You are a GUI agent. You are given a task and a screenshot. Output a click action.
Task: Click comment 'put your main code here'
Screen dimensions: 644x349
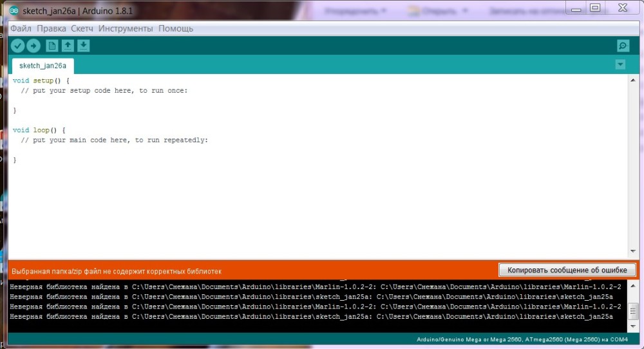click(115, 140)
